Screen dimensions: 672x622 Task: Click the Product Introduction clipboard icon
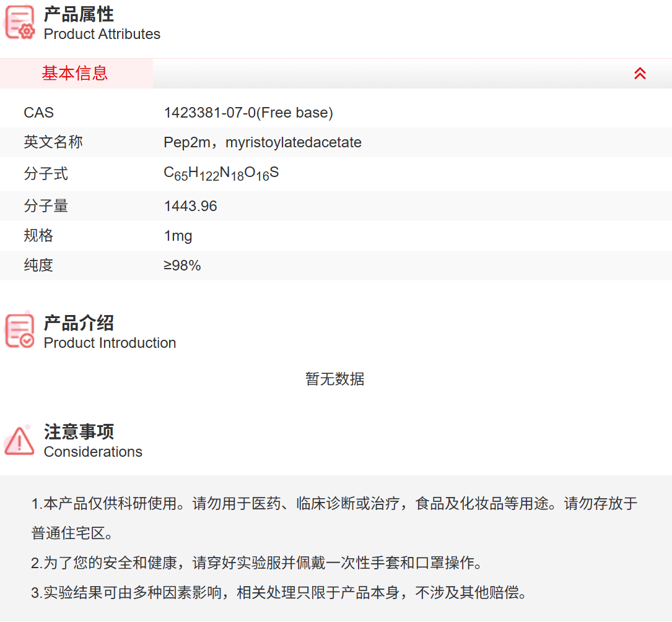point(20,331)
